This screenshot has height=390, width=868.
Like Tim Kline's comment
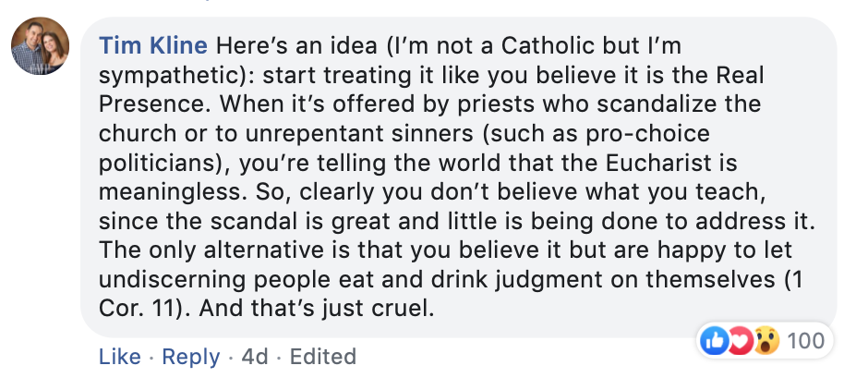119,357
